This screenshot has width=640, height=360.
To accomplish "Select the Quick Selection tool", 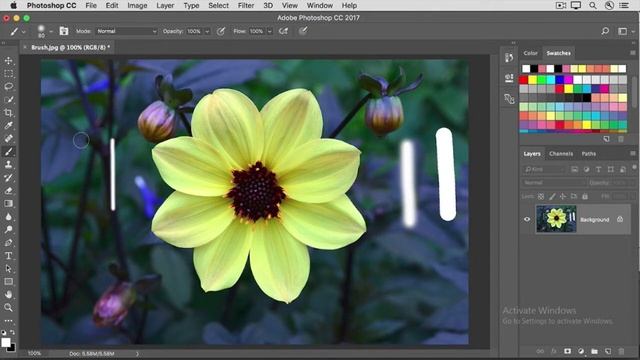I will click(x=9, y=100).
